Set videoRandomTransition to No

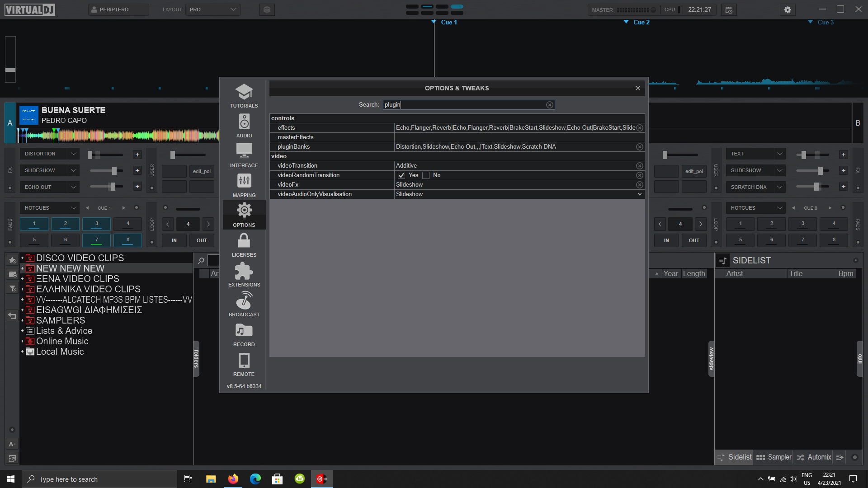426,175
